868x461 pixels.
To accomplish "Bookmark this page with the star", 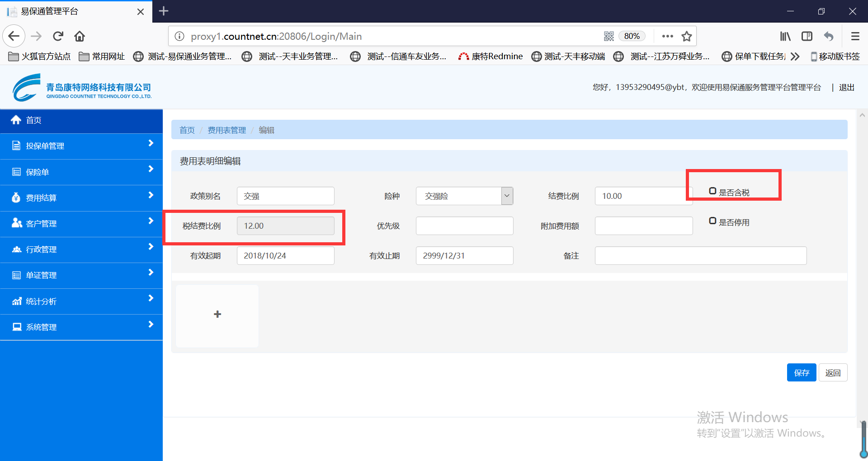I will tap(687, 36).
